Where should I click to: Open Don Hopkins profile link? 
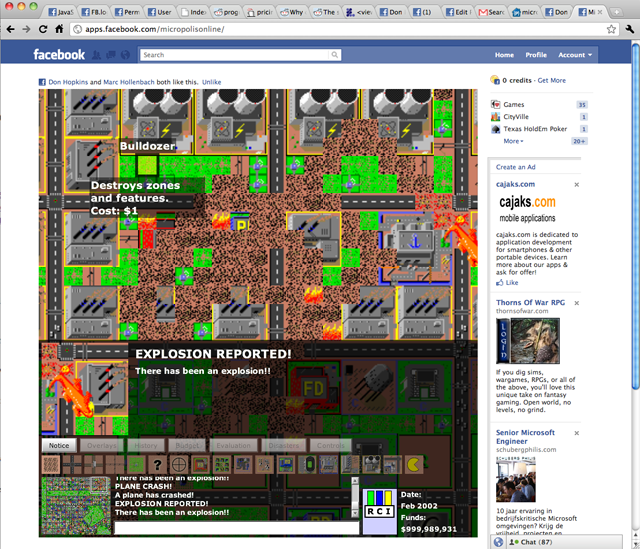pyautogui.click(x=68, y=82)
